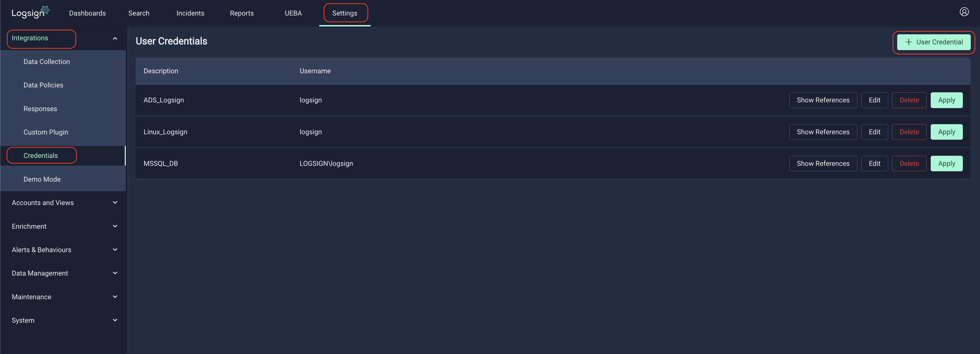This screenshot has height=354, width=980.
Task: Collapse the Integrations section chevron
Action: click(115, 38)
